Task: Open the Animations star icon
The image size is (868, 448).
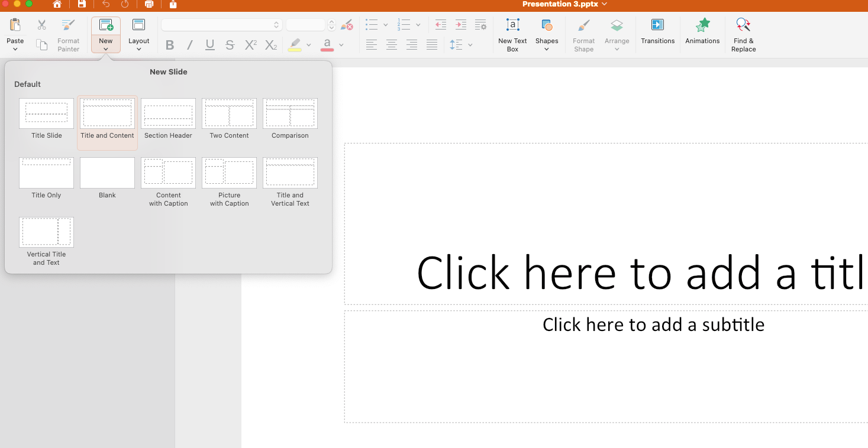Action: (702, 25)
